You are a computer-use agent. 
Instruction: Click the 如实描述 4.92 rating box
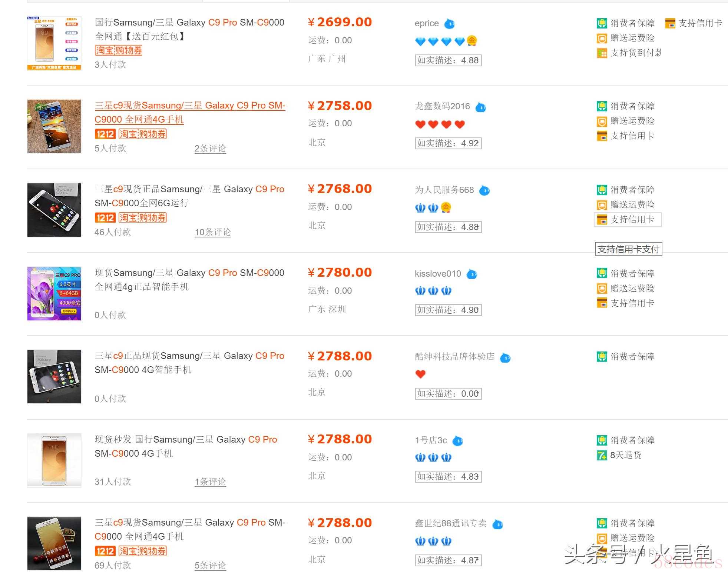click(448, 143)
